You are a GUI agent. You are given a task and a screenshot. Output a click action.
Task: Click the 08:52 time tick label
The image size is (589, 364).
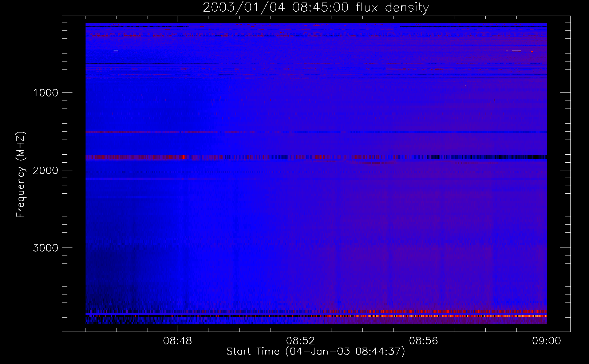(x=300, y=341)
